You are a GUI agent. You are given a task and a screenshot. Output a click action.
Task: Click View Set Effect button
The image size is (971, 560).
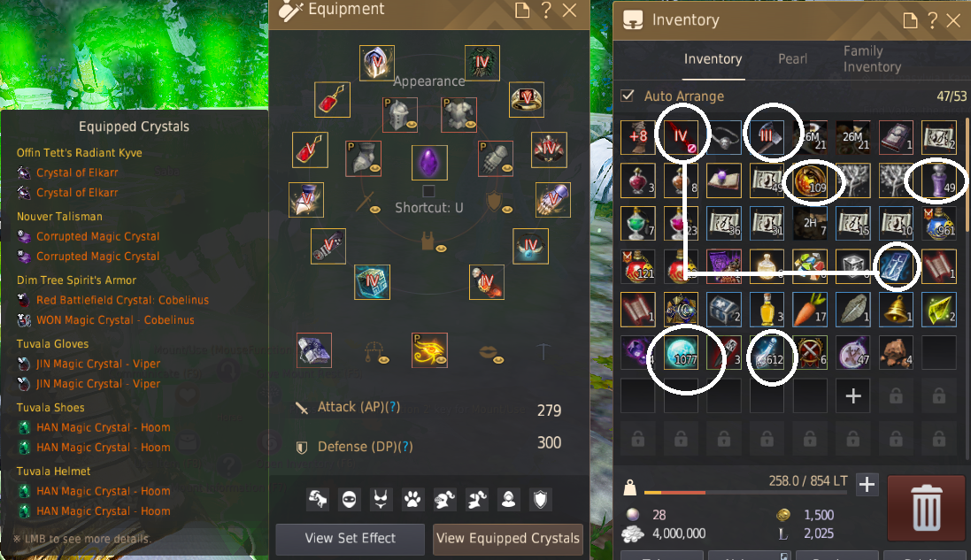350,539
